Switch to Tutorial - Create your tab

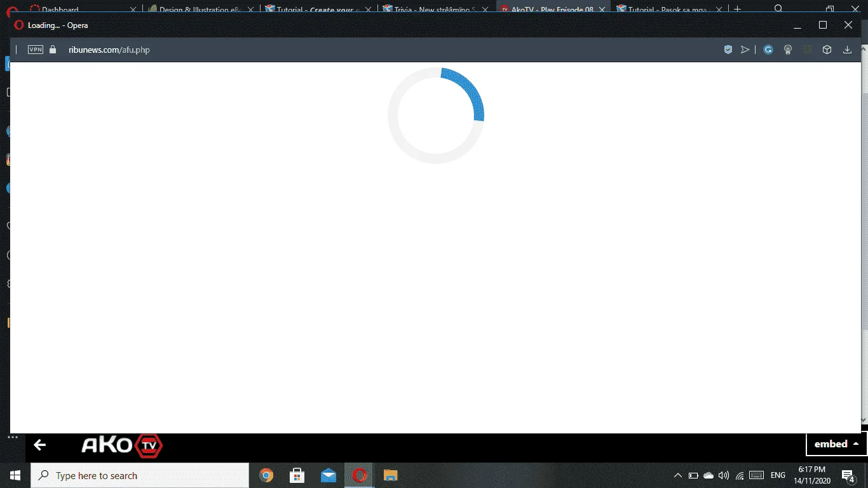[x=318, y=10]
